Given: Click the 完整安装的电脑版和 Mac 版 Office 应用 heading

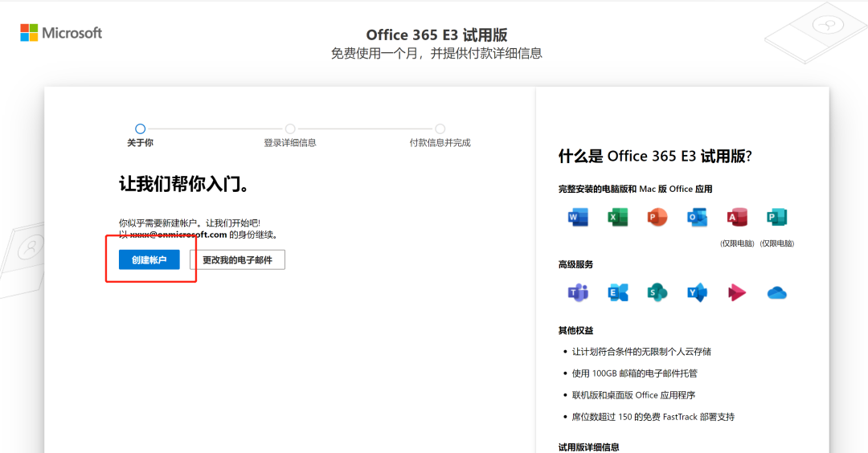Looking at the screenshot, I should pos(635,190).
